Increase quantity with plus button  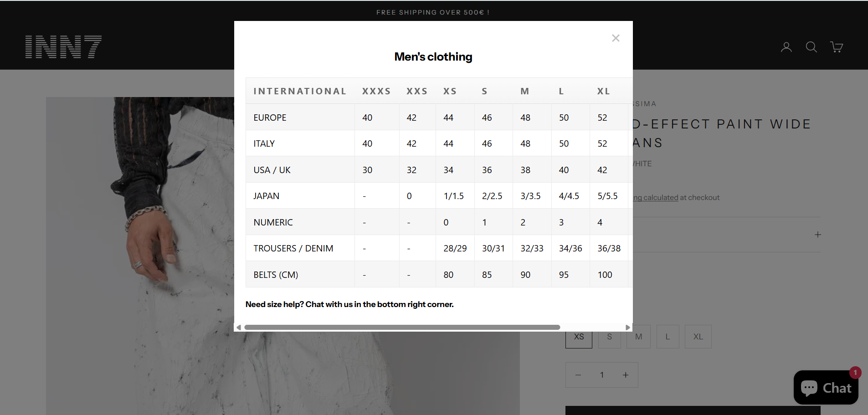[626, 375]
